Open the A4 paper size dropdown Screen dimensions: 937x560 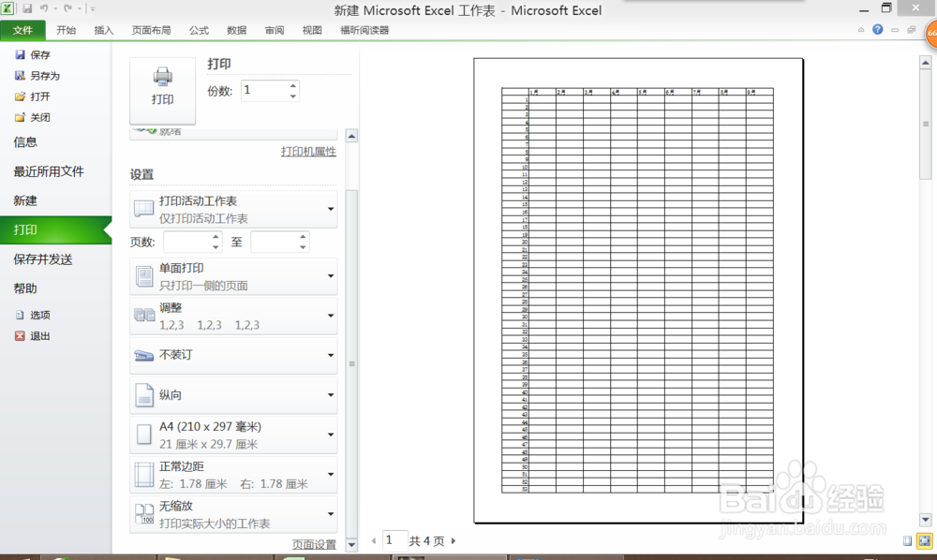tap(233, 435)
